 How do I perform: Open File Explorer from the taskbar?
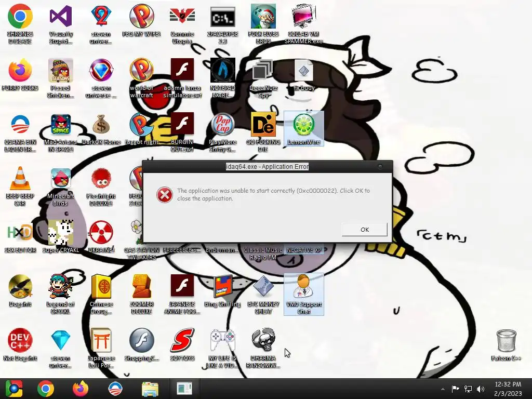(x=150, y=389)
